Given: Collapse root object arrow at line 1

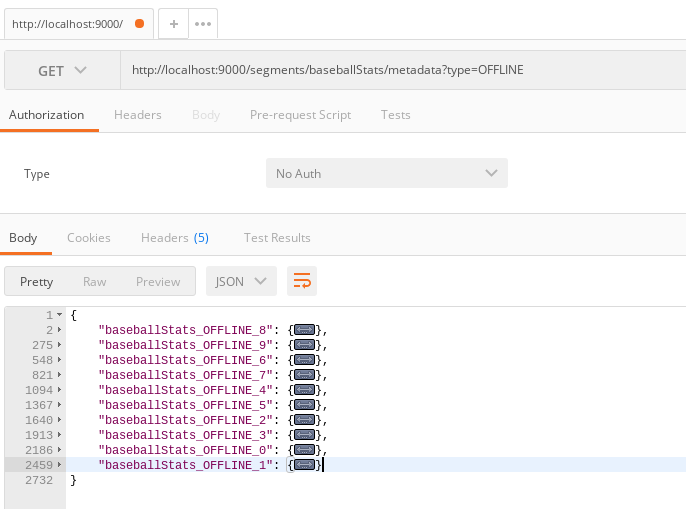Looking at the screenshot, I should tap(60, 315).
